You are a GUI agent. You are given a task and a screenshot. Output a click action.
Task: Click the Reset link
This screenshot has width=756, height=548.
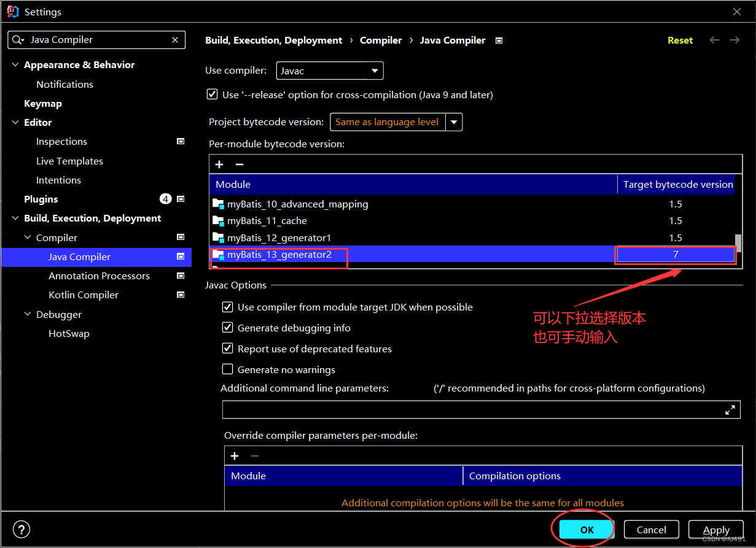point(680,40)
